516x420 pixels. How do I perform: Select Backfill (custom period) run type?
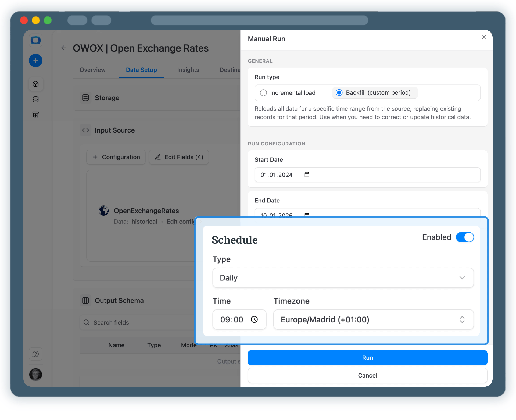339,92
